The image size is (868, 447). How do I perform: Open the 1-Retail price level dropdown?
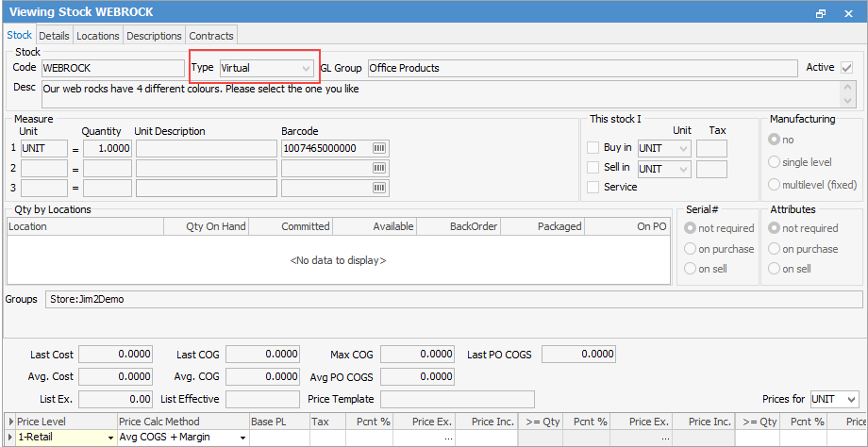coord(110,439)
